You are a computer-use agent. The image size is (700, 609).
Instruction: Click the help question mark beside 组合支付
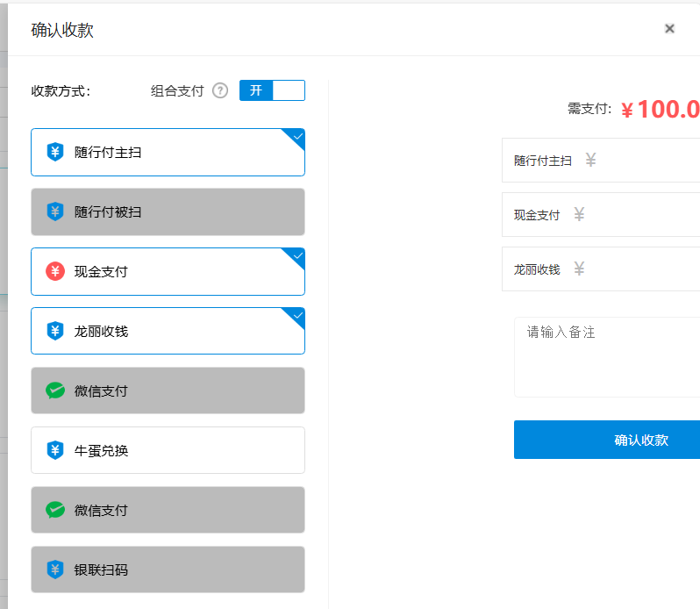click(220, 90)
